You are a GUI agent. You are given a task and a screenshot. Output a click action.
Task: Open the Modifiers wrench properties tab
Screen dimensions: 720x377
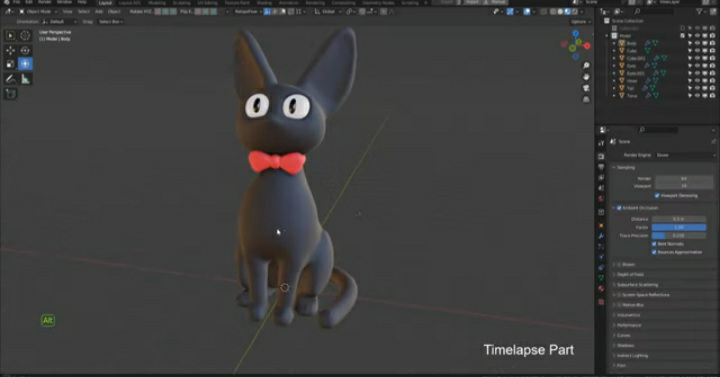click(601, 236)
